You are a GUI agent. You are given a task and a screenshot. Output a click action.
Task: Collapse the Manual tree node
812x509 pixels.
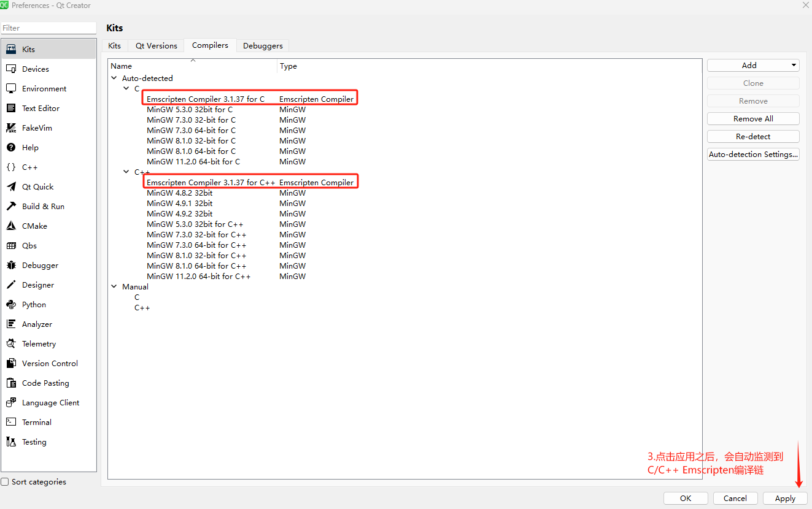pyautogui.click(x=114, y=286)
